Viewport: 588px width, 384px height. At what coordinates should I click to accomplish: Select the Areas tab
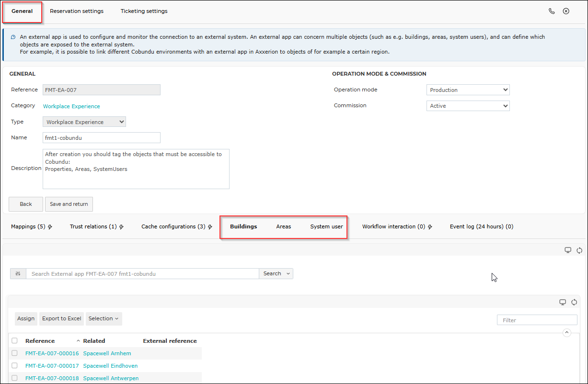(x=284, y=227)
